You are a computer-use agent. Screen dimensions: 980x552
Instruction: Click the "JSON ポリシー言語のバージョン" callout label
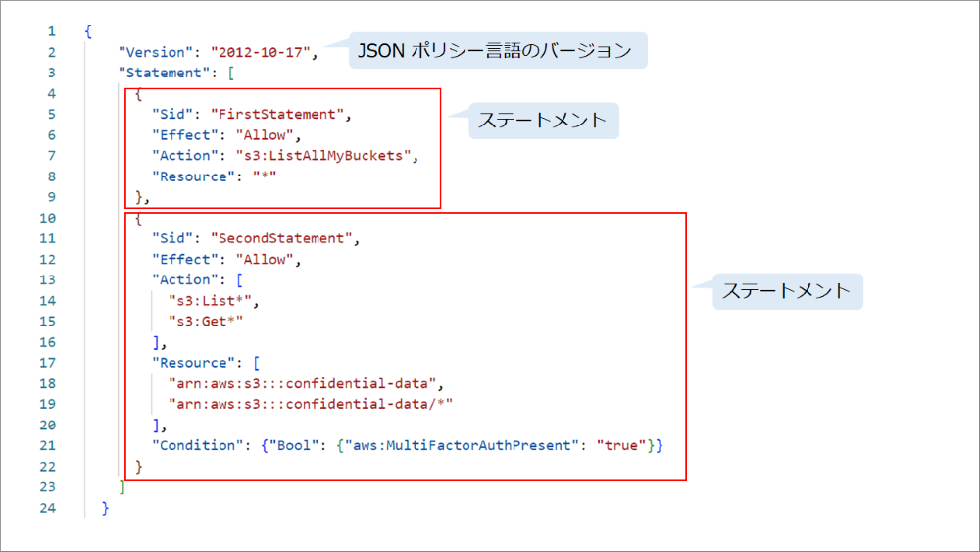(498, 52)
